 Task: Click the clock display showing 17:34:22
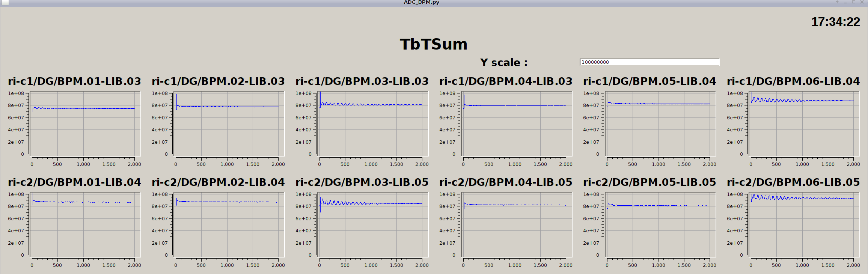click(x=835, y=22)
